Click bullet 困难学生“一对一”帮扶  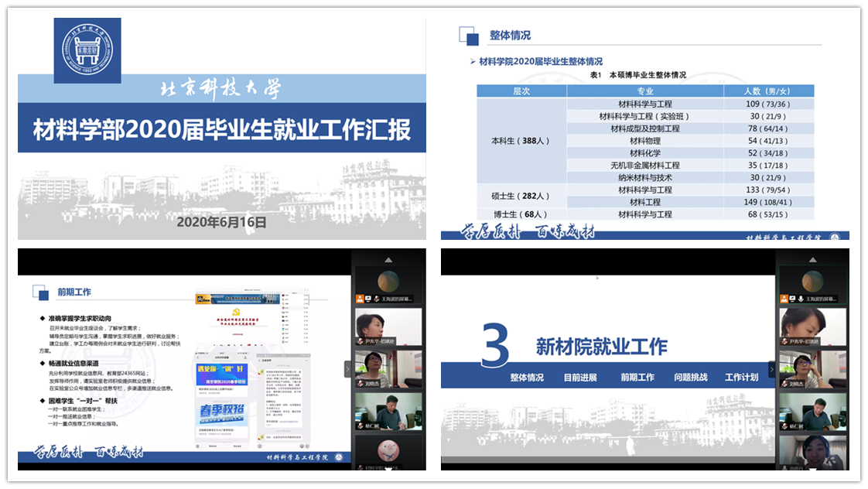click(83, 400)
